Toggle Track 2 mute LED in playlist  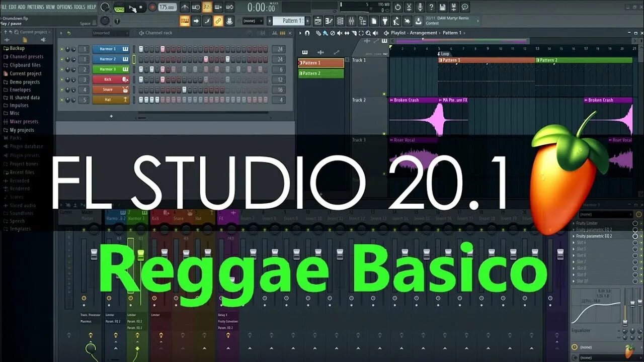pos(384,134)
